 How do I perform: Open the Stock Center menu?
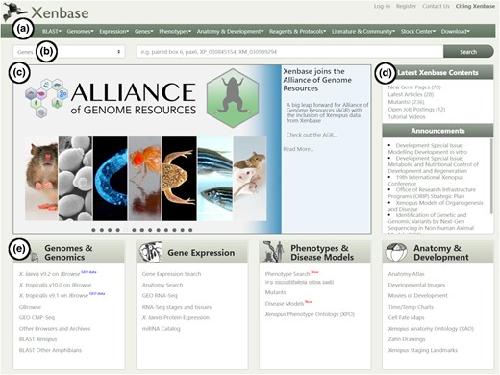pyautogui.click(x=418, y=31)
